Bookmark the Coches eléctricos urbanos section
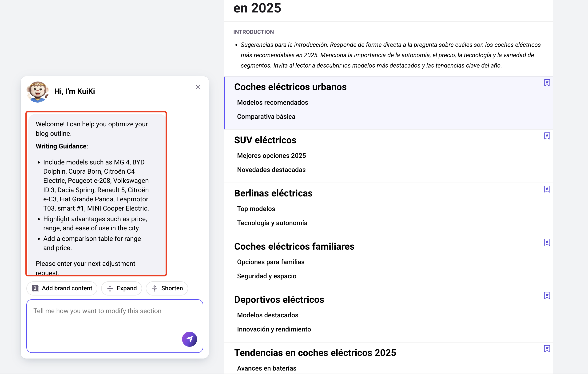The width and height of the screenshot is (588, 375). tap(547, 83)
